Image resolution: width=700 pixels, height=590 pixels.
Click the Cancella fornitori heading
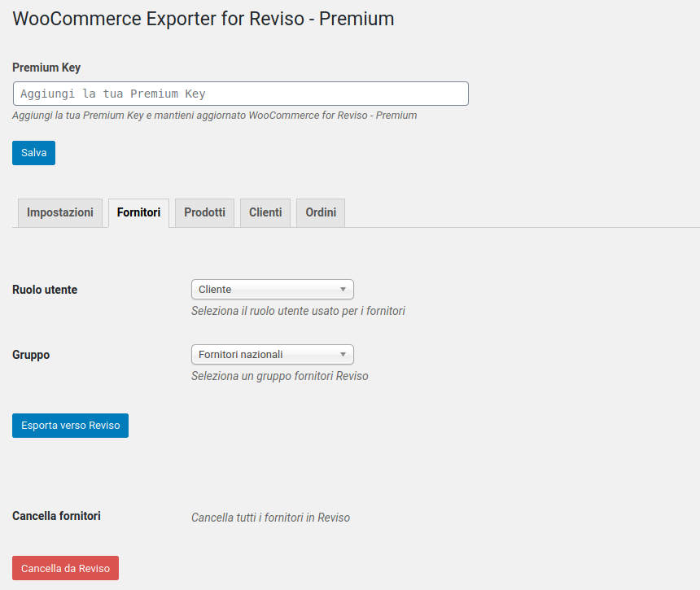coord(56,516)
